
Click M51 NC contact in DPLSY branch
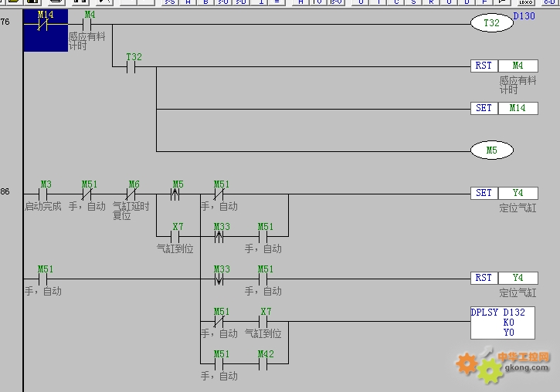pos(219,321)
